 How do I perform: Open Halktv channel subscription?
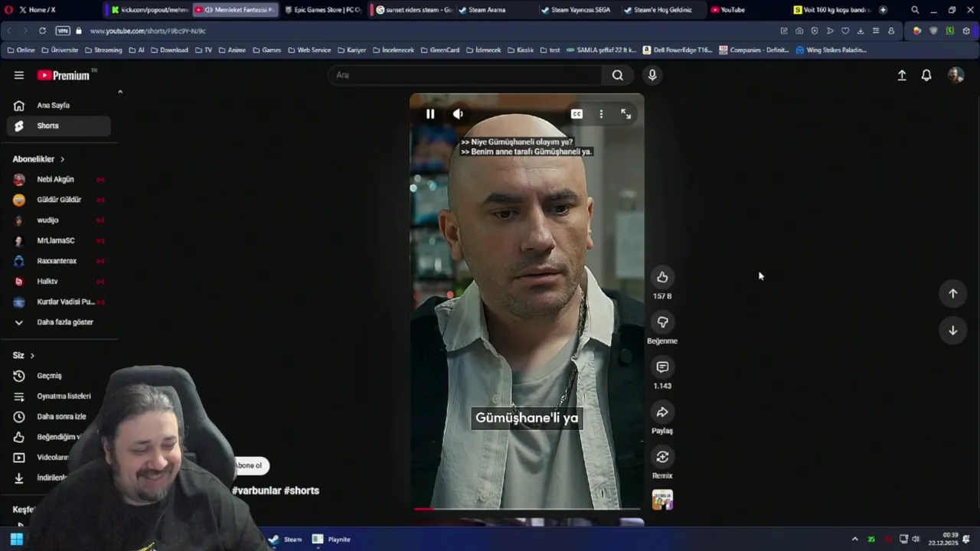59,282
